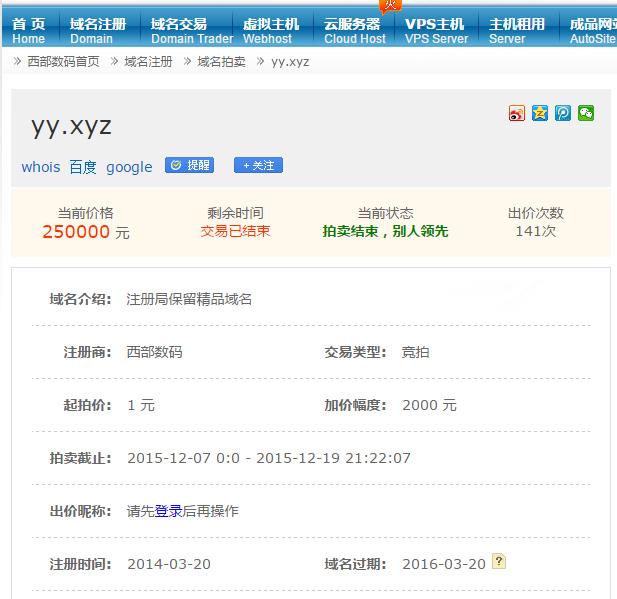
Task: Open the 域名注册 Domain menu
Action: (98, 31)
